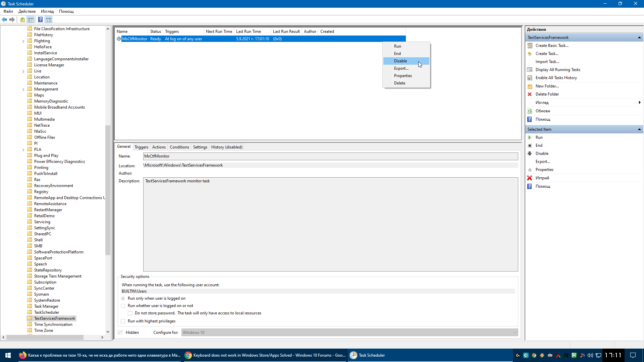Click the back arrow toolbar icon

[x=4, y=19]
